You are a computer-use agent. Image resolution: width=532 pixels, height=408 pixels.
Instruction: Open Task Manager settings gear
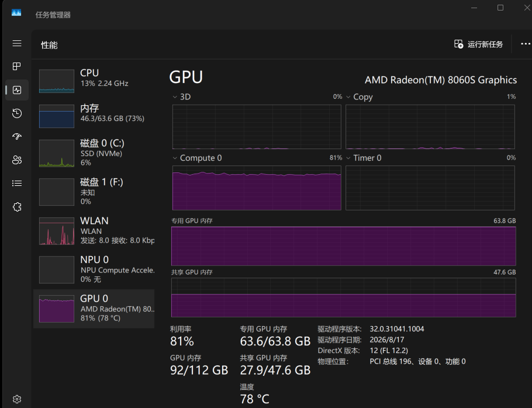pos(17,399)
